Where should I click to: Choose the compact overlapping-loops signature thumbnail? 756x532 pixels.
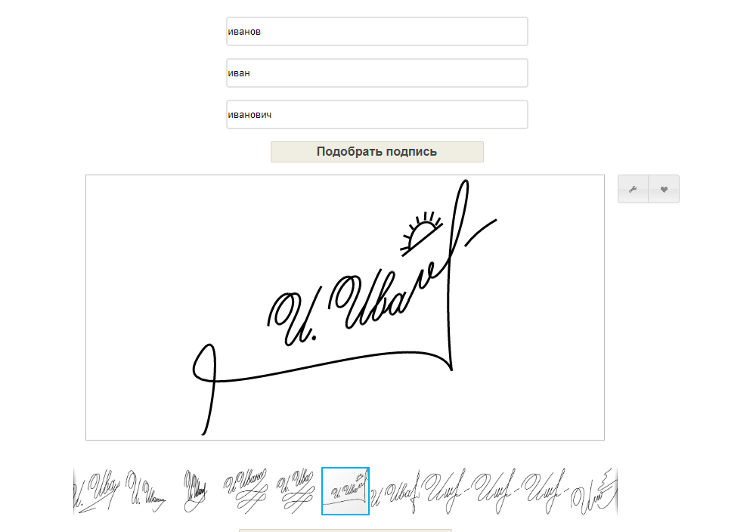196,491
